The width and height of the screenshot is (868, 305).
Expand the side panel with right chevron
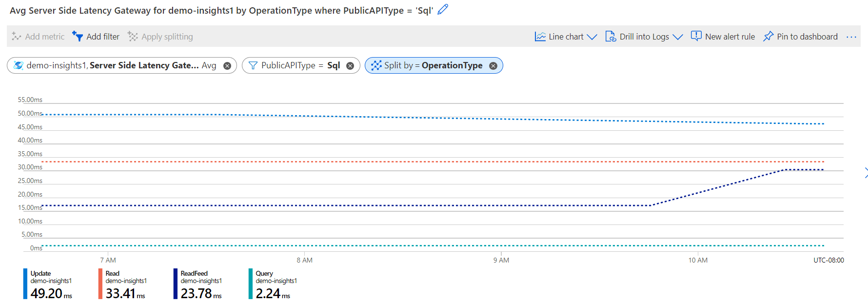point(866,173)
